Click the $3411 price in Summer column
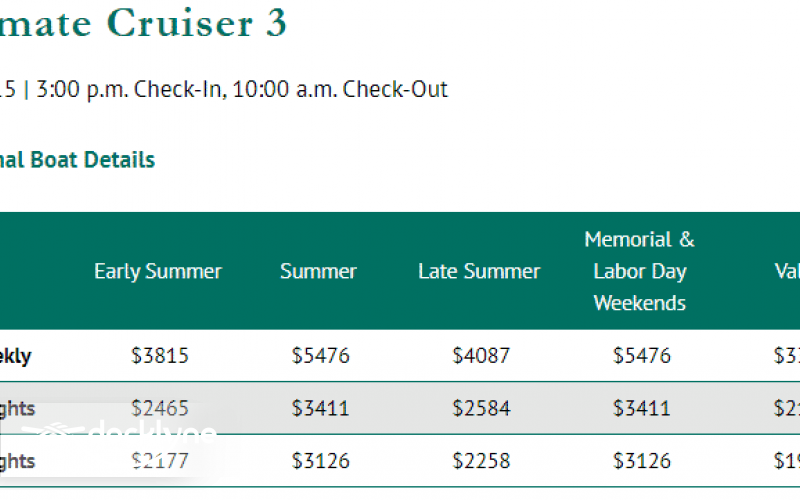 click(x=321, y=408)
